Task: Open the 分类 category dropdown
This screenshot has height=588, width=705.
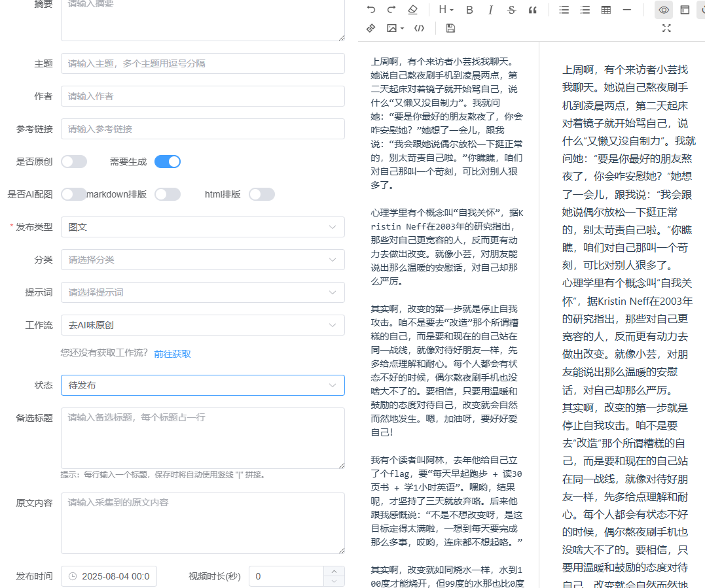Action: click(203, 260)
